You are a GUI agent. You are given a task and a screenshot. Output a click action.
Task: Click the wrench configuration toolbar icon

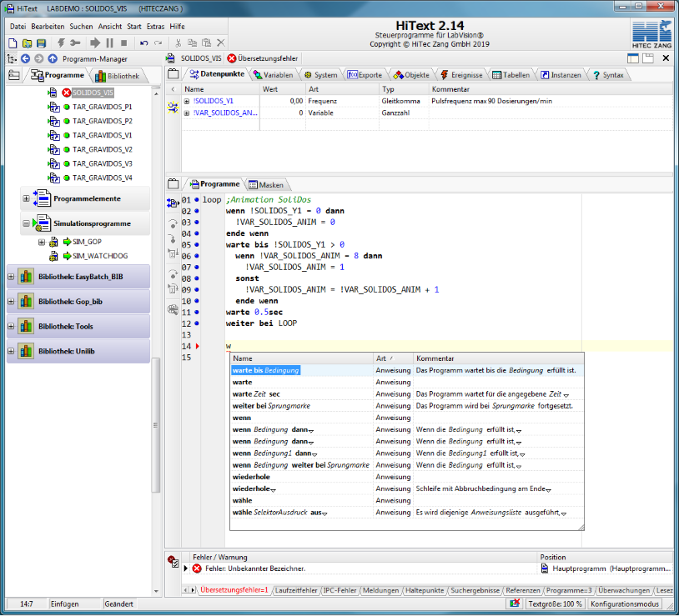pyautogui.click(x=75, y=43)
